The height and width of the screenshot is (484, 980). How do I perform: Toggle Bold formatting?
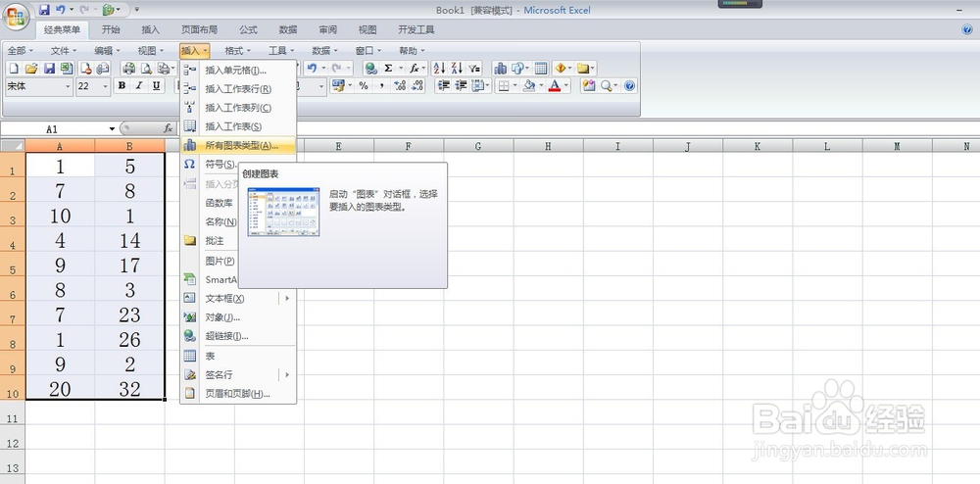[122, 86]
